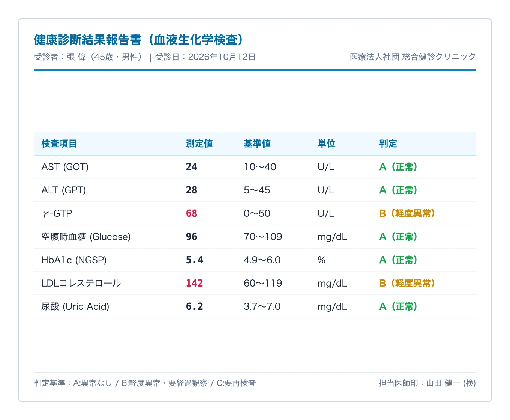This screenshot has width=510, height=420.
Task: Click the 測定値 column header
Action: click(199, 144)
